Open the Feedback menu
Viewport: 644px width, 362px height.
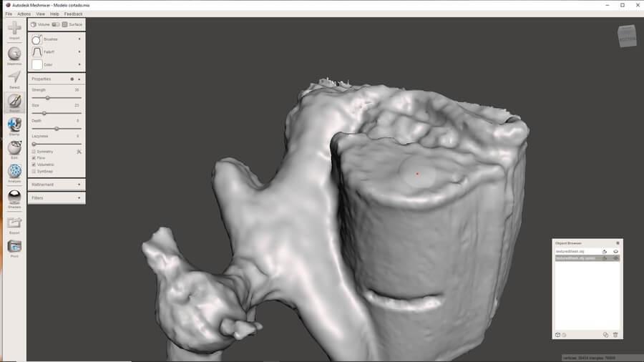click(x=73, y=14)
